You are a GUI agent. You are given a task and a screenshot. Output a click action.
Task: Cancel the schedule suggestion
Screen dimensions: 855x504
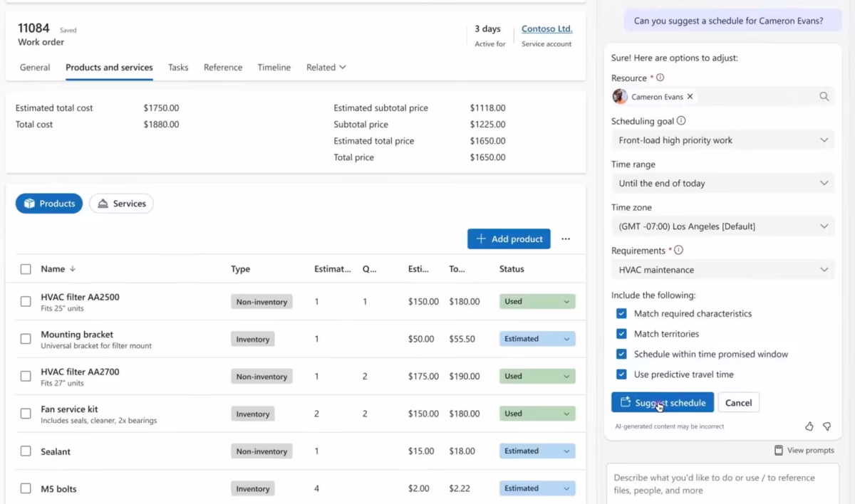coord(739,403)
